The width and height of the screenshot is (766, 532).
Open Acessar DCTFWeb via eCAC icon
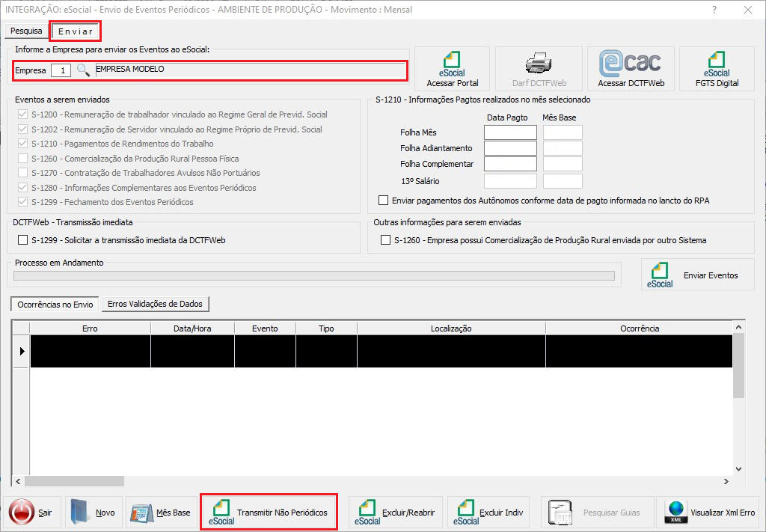631,69
